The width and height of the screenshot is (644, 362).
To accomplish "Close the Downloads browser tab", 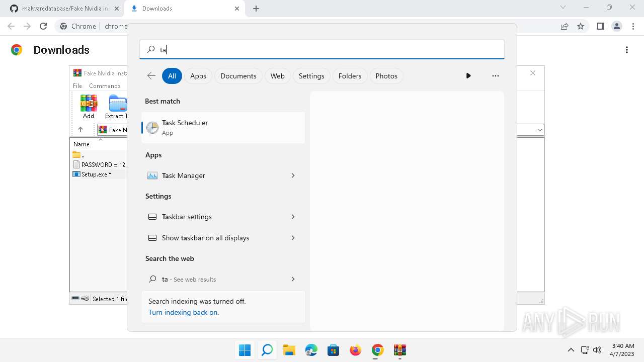I will click(x=237, y=9).
